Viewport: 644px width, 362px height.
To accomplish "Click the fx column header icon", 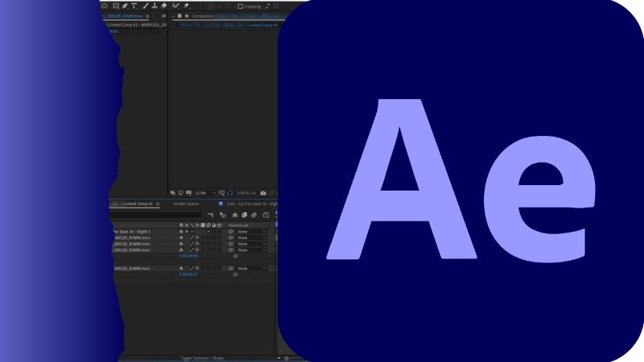I will [x=197, y=225].
